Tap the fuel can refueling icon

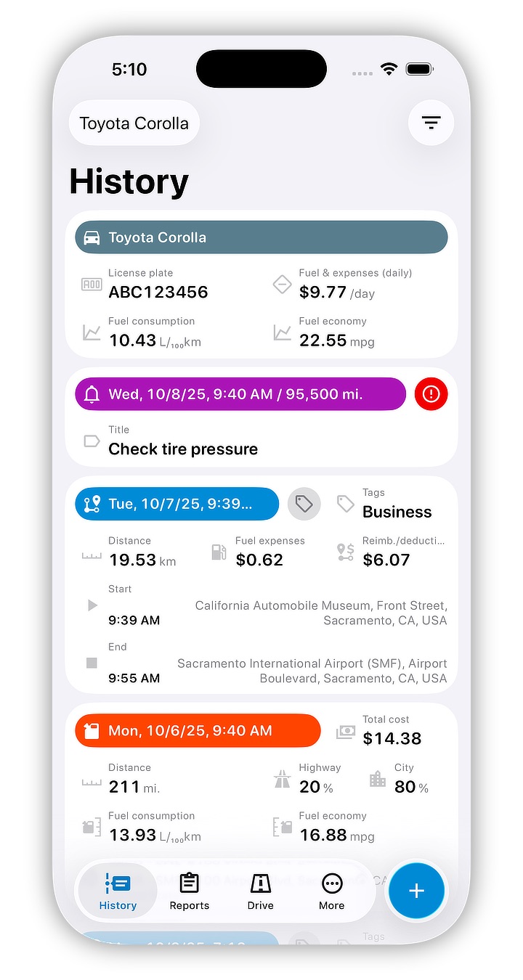pyautogui.click(x=92, y=730)
